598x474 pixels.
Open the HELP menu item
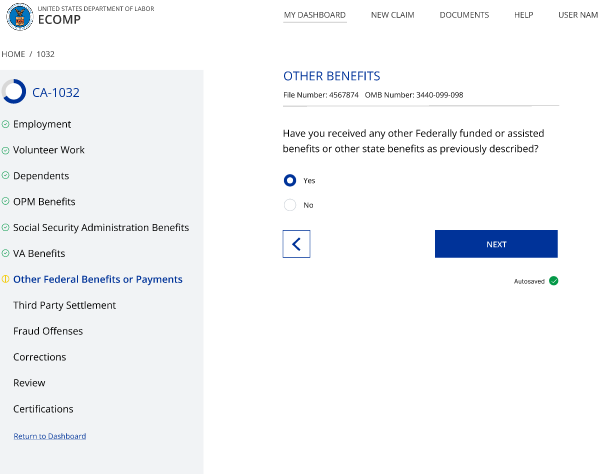524,15
